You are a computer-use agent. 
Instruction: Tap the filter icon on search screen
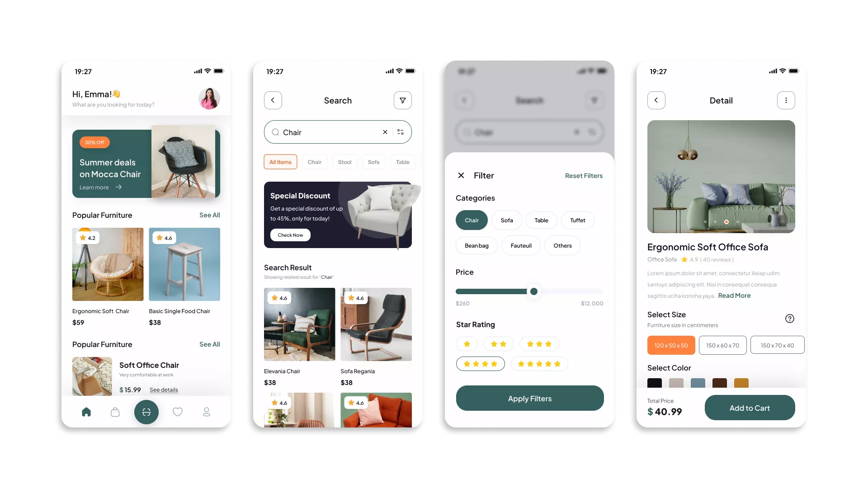403,100
